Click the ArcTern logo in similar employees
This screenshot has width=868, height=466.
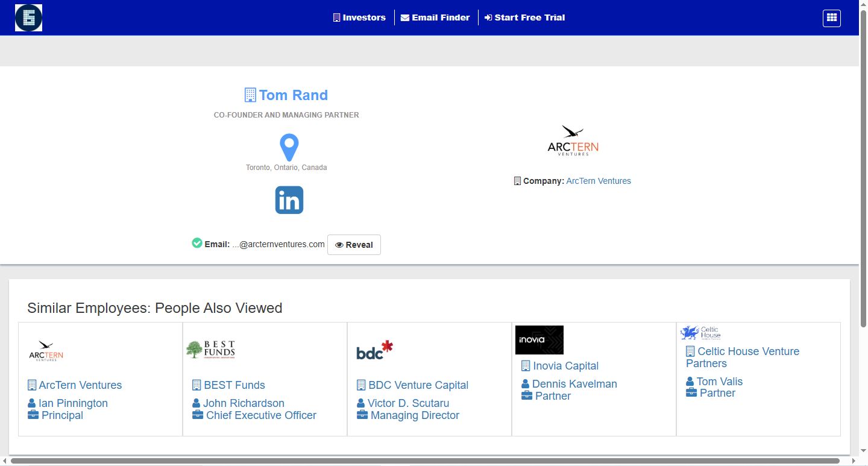(46, 350)
